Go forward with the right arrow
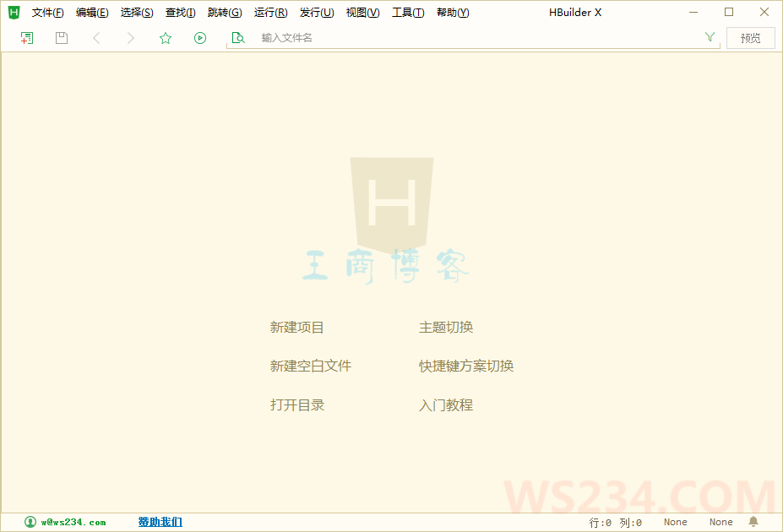The height and width of the screenshot is (532, 783). 130,38
